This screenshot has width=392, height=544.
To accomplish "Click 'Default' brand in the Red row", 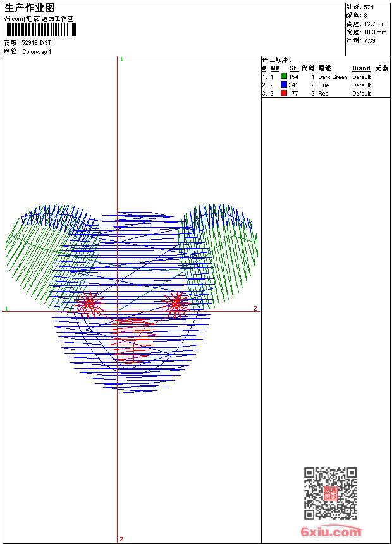I will click(x=361, y=94).
